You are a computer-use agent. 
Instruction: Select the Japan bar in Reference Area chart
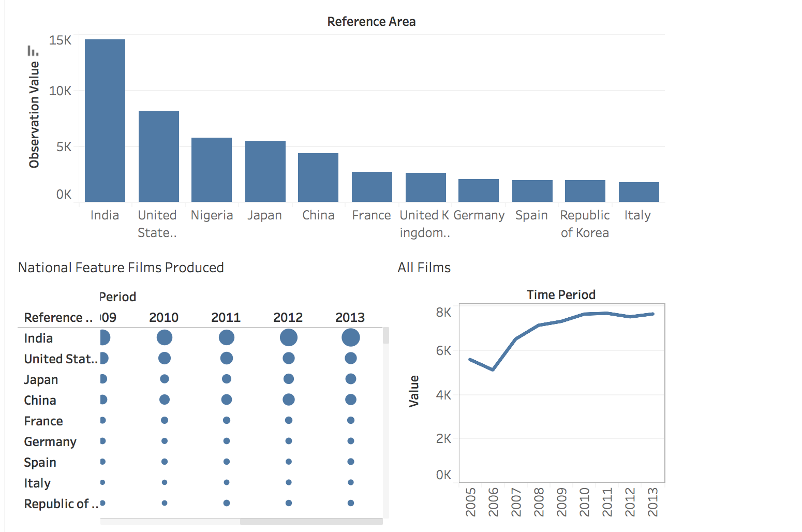(x=265, y=171)
